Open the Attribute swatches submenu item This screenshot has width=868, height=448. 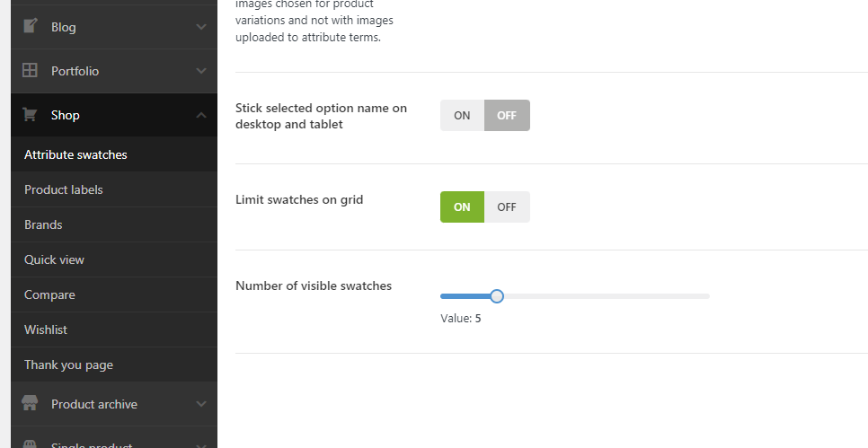tap(75, 154)
